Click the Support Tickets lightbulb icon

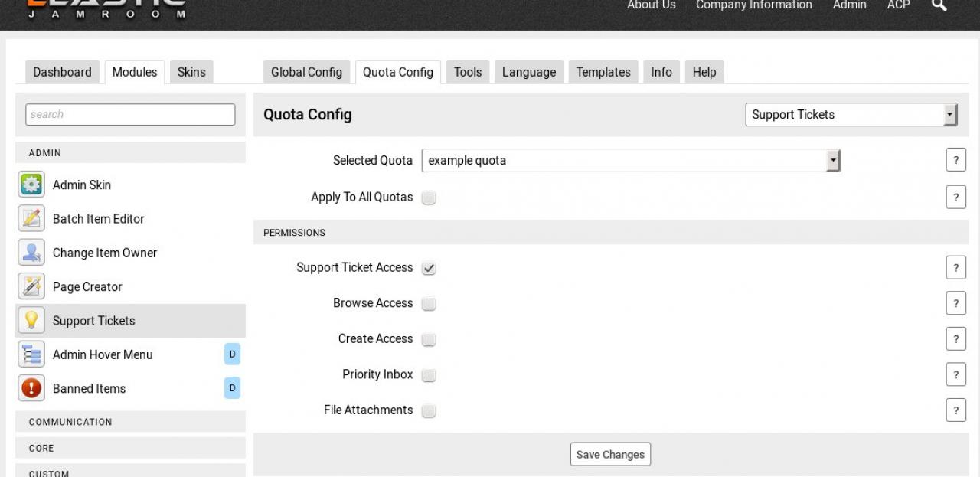(31, 321)
